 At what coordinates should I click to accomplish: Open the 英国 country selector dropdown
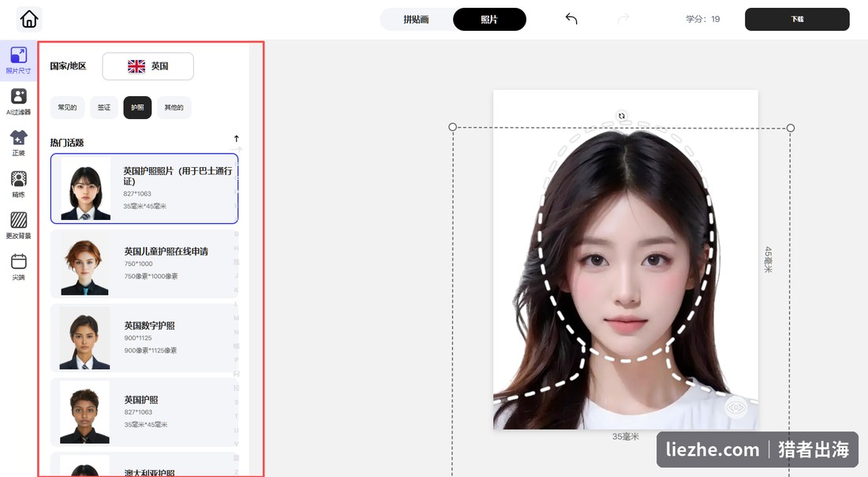[x=148, y=66]
